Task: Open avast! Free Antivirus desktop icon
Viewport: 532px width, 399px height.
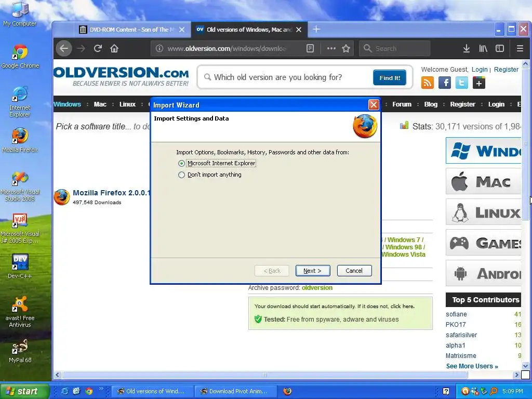Action: click(20, 312)
